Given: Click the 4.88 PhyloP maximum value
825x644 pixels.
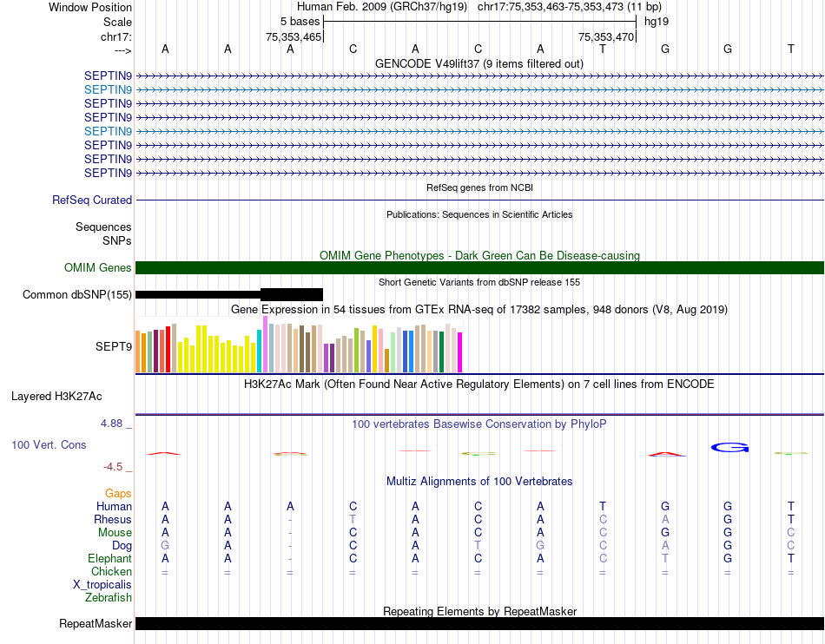Looking at the screenshot, I should tap(111, 424).
